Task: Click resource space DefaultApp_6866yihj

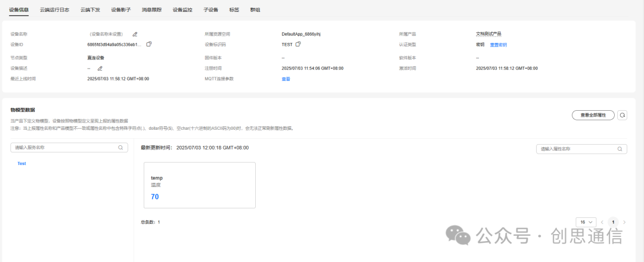Action: [301, 34]
